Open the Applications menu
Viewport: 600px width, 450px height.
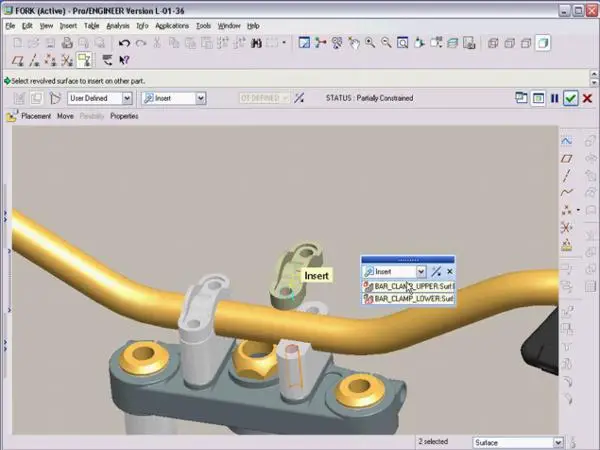172,26
